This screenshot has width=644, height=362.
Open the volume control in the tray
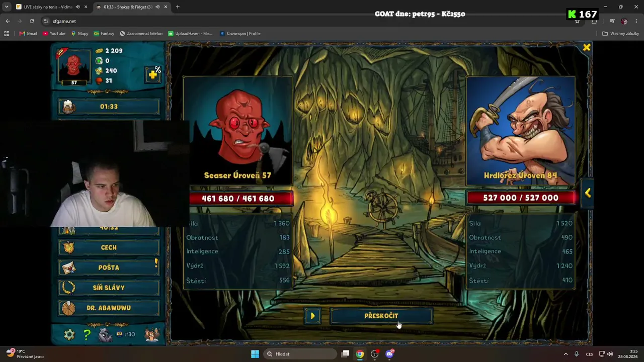pos(610,354)
